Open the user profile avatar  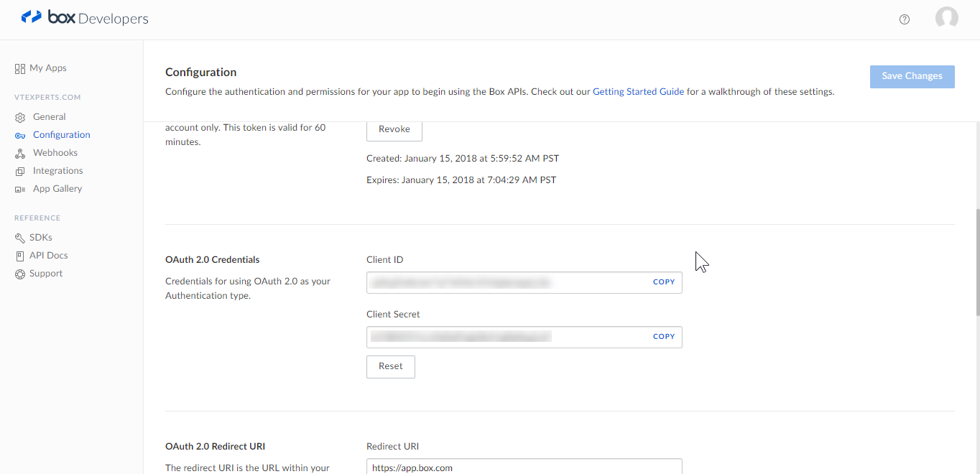(946, 19)
